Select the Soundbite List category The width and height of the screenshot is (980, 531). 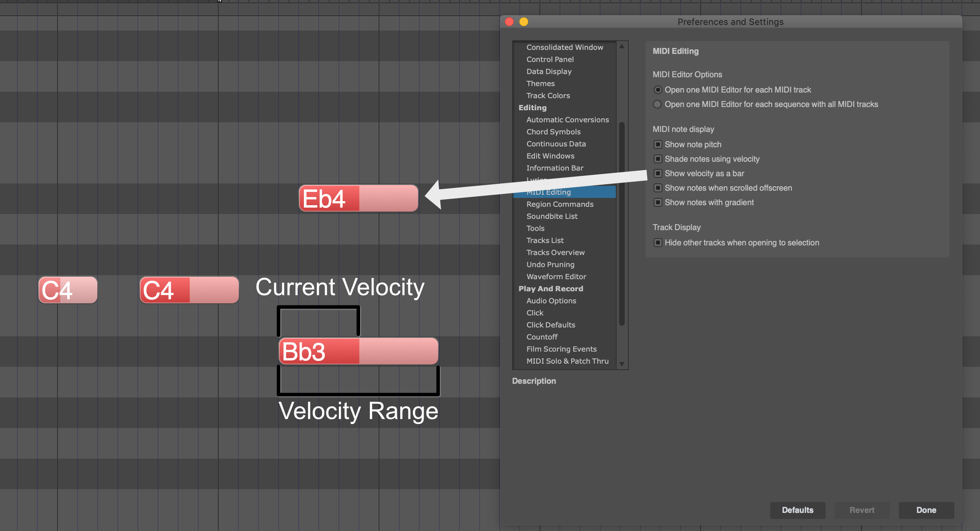(x=552, y=216)
